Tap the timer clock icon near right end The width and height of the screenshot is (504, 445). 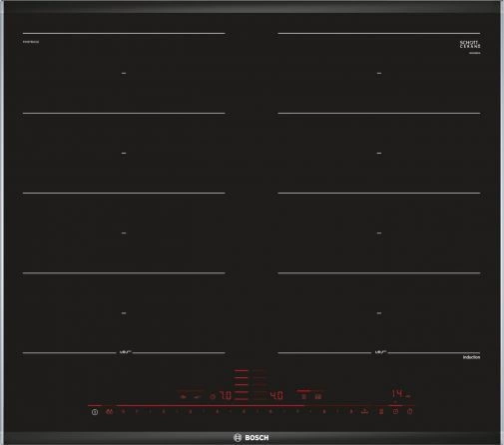click(395, 412)
